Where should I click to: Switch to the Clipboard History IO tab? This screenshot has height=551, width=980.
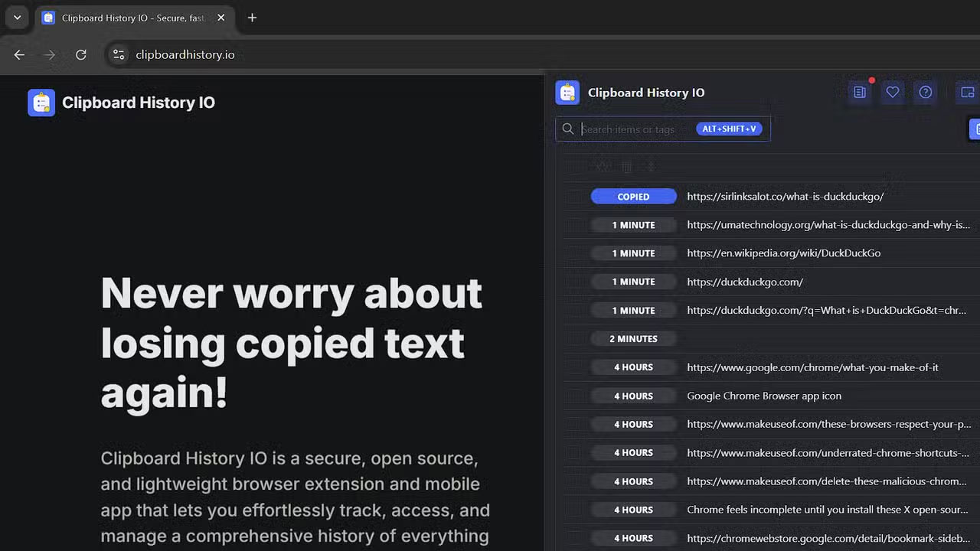pyautogui.click(x=132, y=18)
